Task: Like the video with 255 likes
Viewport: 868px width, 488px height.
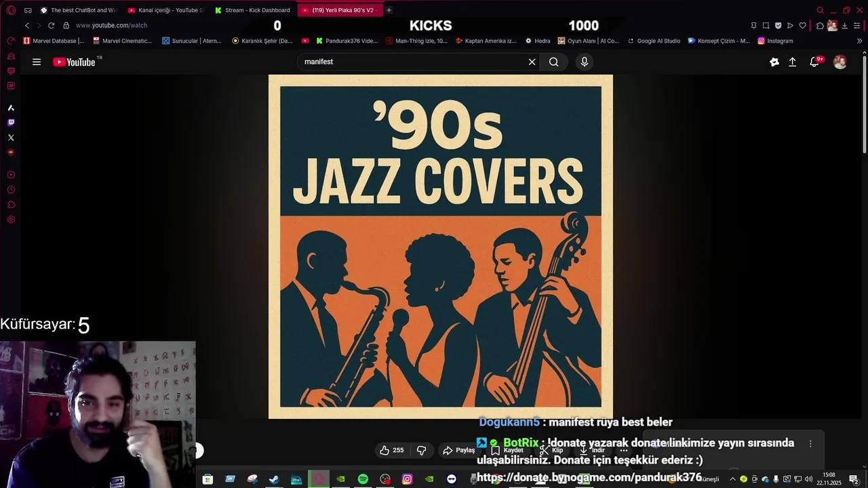Action: click(392, 450)
